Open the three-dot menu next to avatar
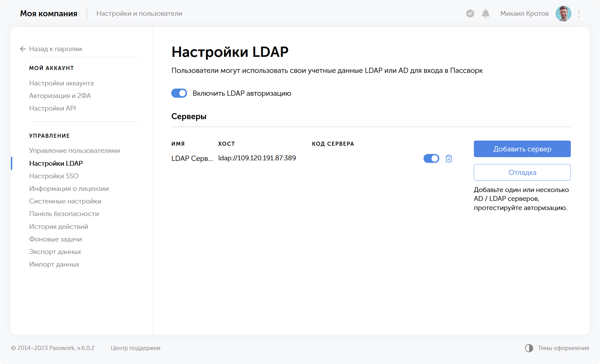The width and height of the screenshot is (600, 364). tap(579, 13)
